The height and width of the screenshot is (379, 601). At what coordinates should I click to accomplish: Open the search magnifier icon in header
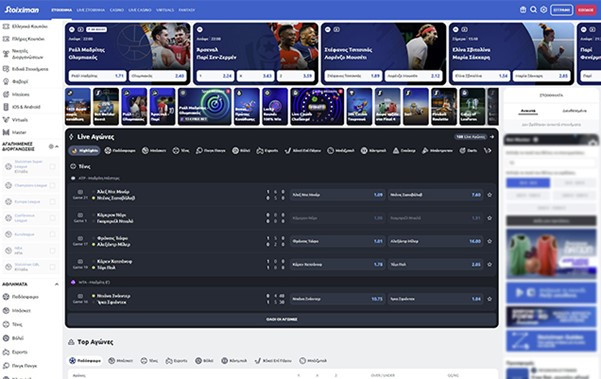coord(533,10)
